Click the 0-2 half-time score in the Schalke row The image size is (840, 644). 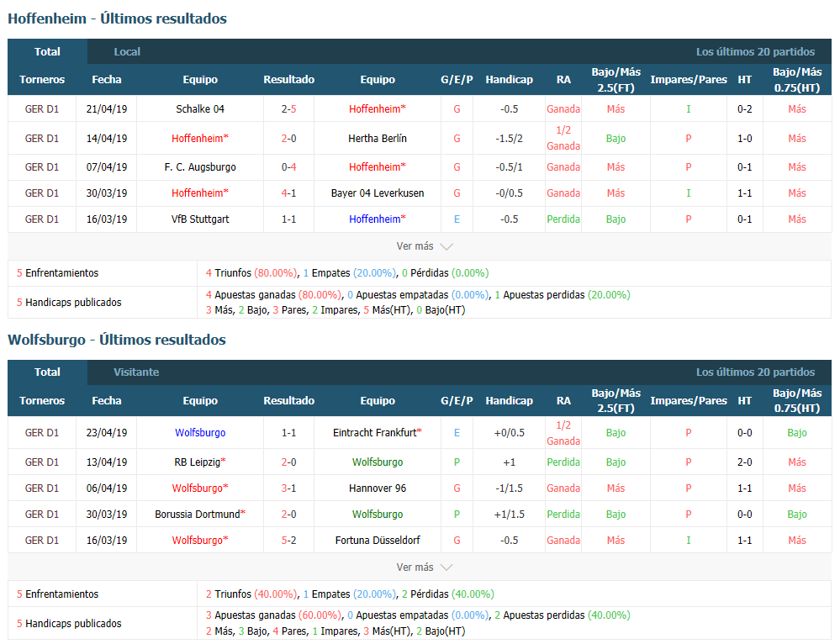coord(745,109)
